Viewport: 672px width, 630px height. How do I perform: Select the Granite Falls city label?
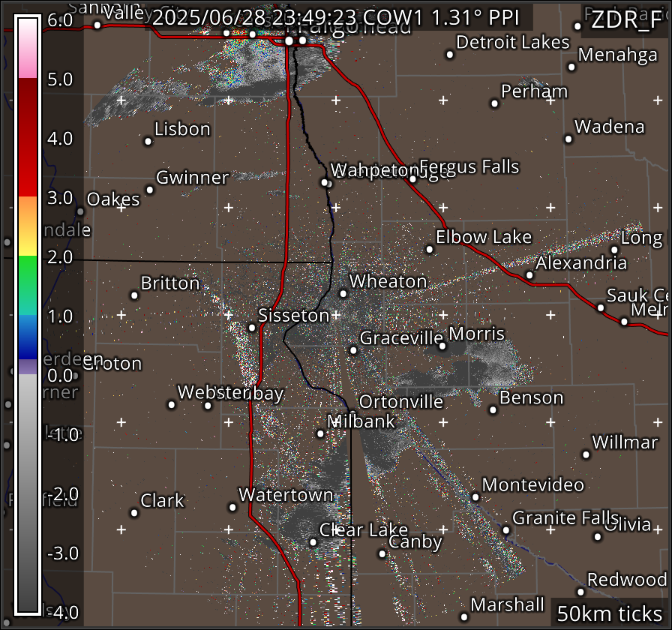pos(565,518)
